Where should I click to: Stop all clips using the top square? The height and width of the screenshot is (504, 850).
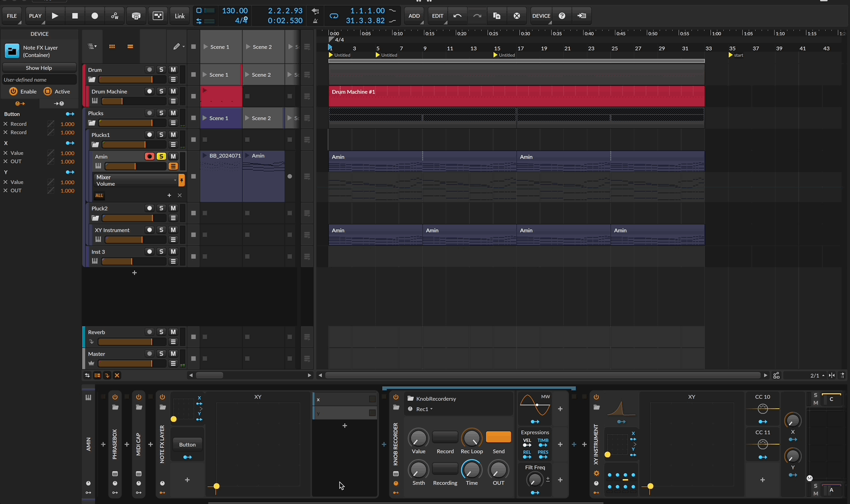click(x=193, y=47)
